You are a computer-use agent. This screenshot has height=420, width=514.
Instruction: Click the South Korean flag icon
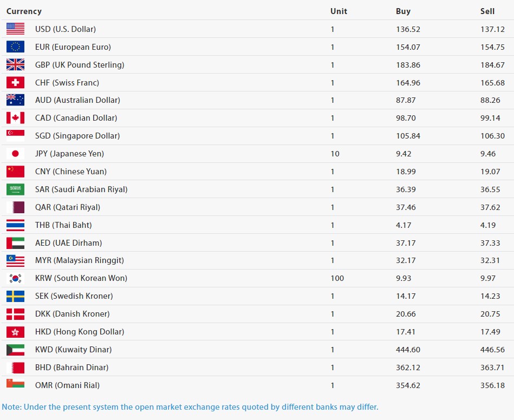point(15,278)
